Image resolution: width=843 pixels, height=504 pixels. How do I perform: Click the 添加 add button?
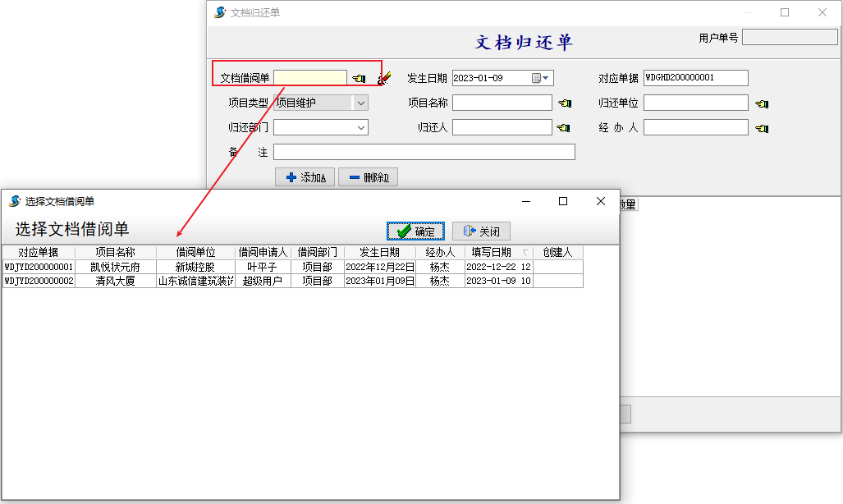pos(305,177)
